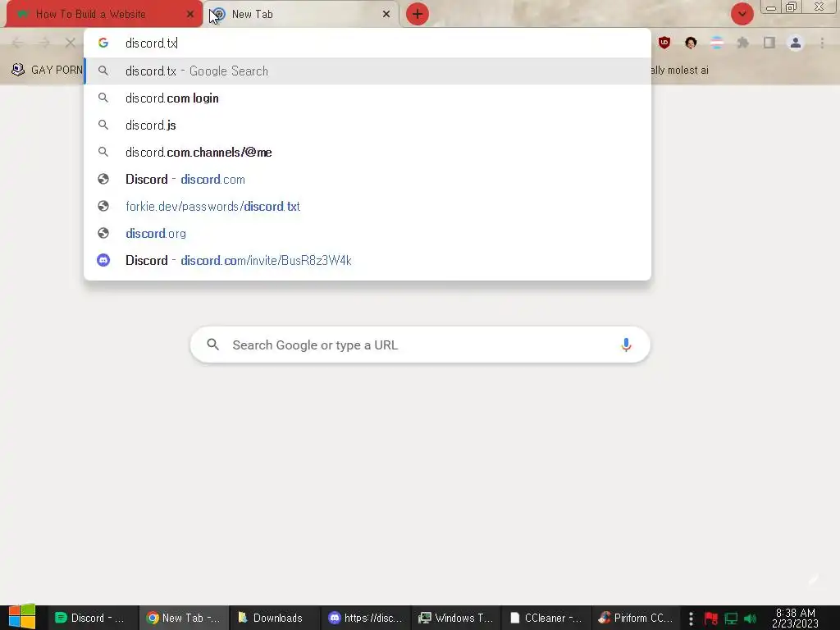Open the volume speaker tray icon
The width and height of the screenshot is (840, 630).
point(750,619)
